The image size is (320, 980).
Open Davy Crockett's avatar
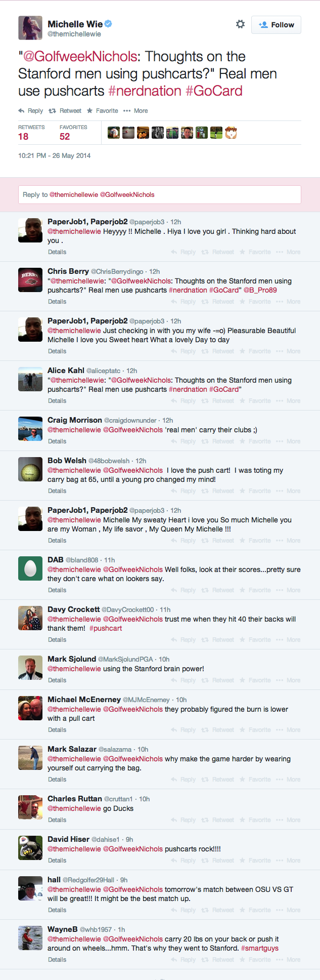[30, 618]
